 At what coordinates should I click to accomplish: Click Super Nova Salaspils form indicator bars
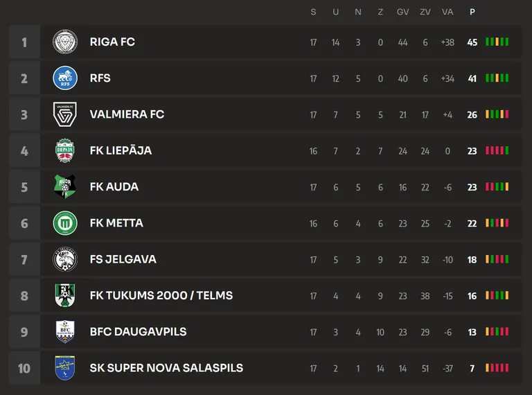497,368
